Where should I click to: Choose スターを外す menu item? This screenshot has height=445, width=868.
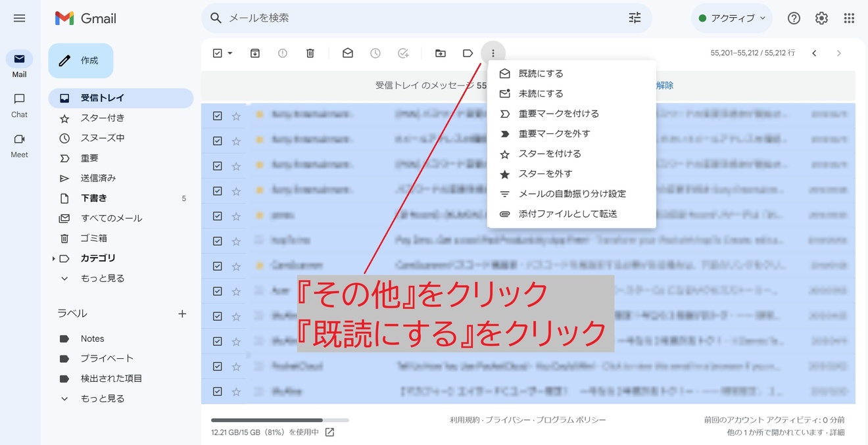pos(571,174)
